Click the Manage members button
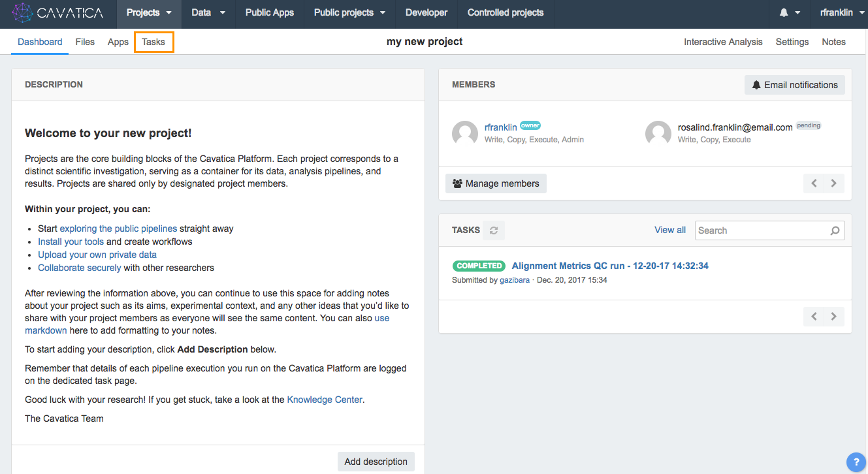 click(496, 183)
